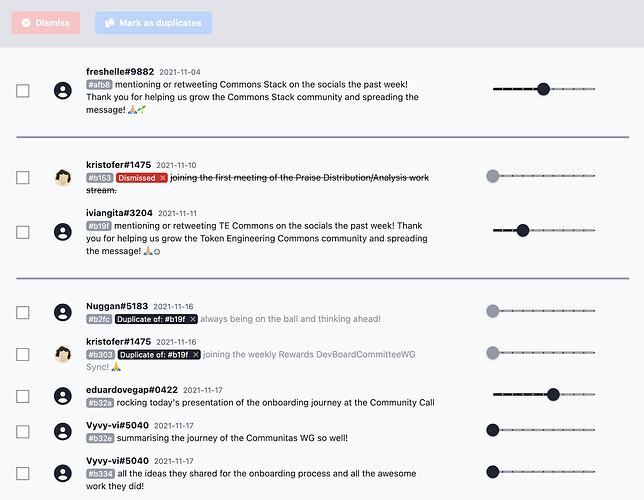Click slider handle for praise #b32a

click(553, 394)
